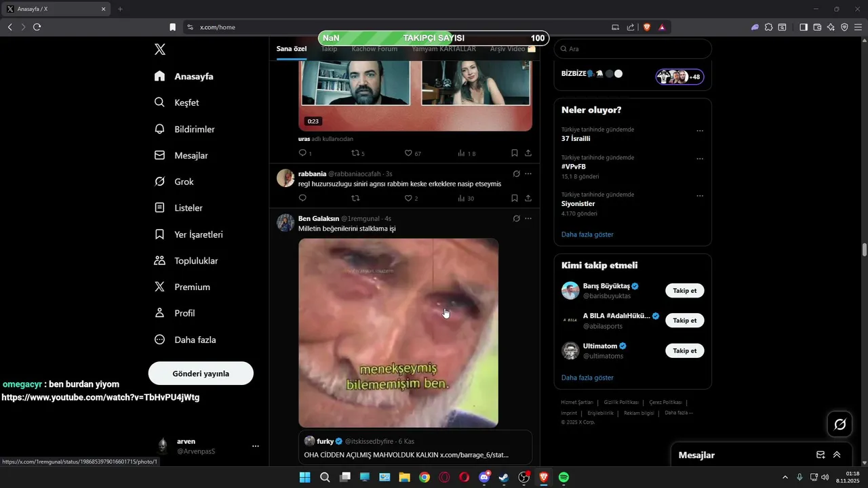Repost rabbania's post
This screenshot has width=868, height=488.
355,198
